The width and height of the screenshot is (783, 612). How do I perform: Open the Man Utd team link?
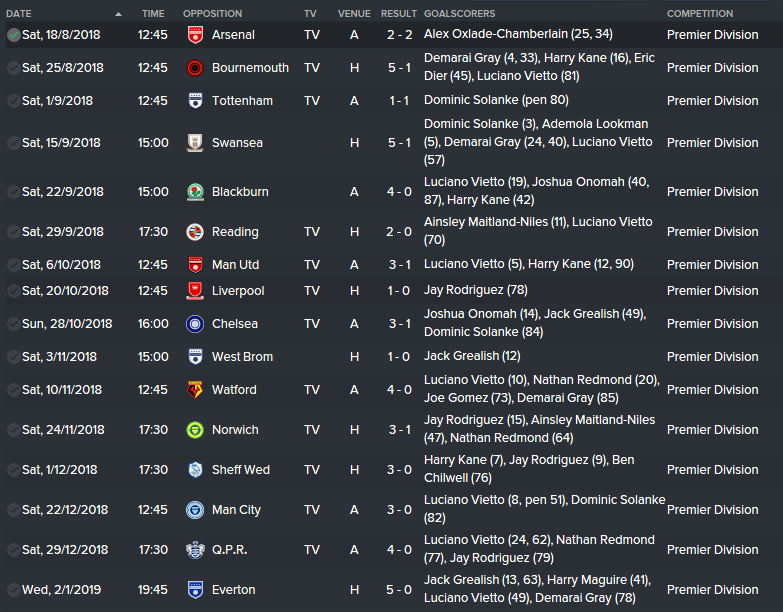[236, 265]
